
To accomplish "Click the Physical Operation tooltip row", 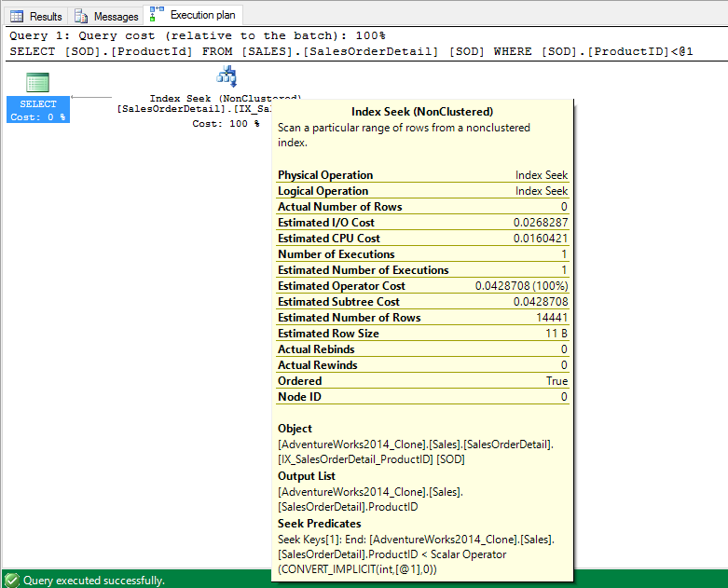I will click(x=422, y=175).
